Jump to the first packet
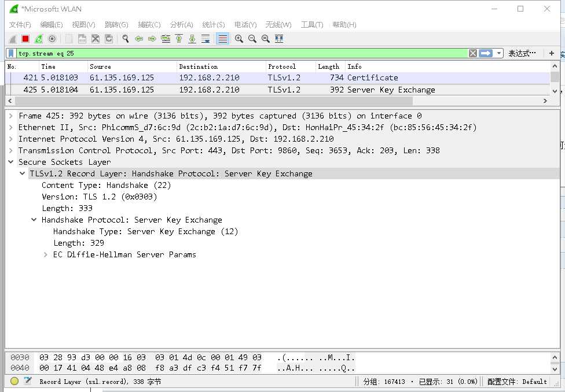This screenshot has height=392, width=565. [x=179, y=39]
